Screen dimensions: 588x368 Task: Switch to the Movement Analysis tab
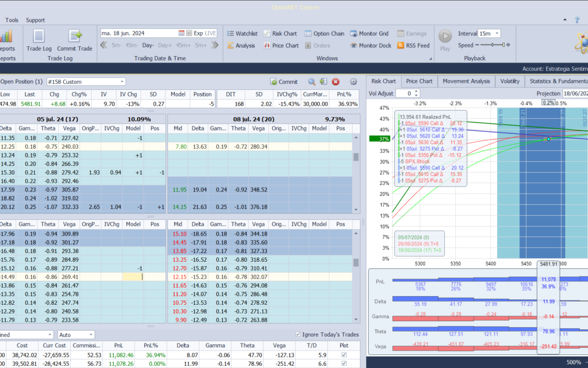tap(466, 81)
